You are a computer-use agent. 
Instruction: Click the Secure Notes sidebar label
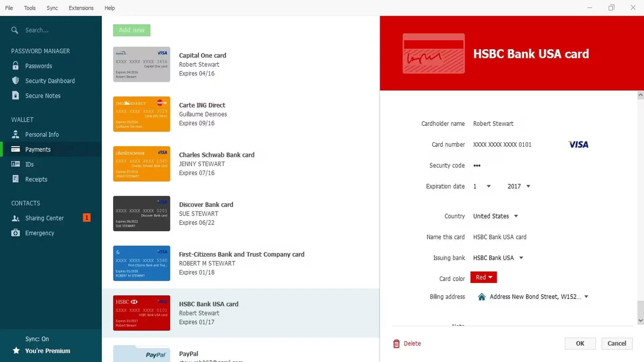[x=43, y=96]
